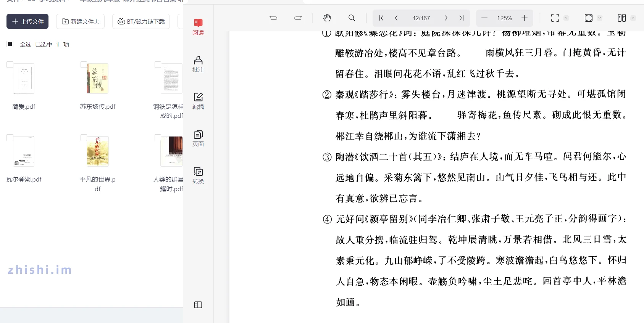Click the 新建文件夹 new folder button

click(x=81, y=21)
